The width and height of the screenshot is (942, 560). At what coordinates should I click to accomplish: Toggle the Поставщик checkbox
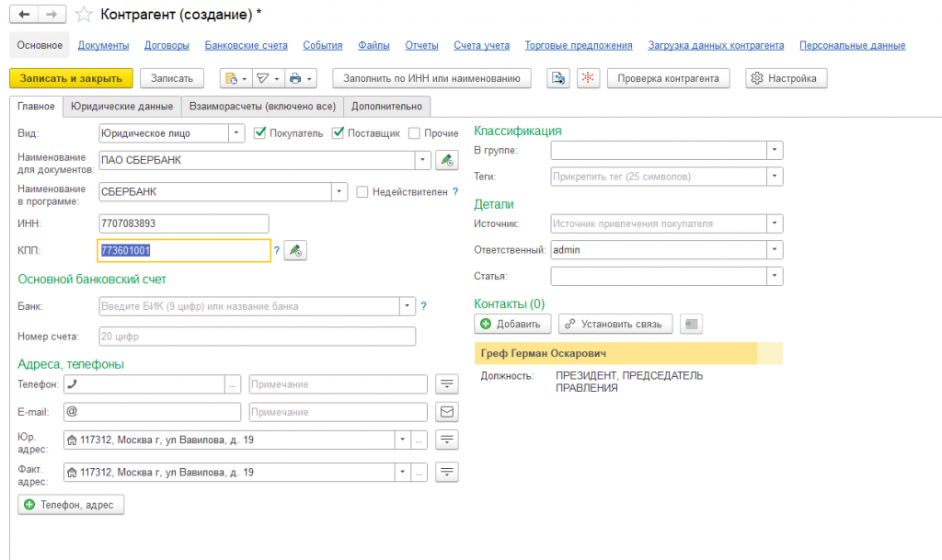(339, 132)
